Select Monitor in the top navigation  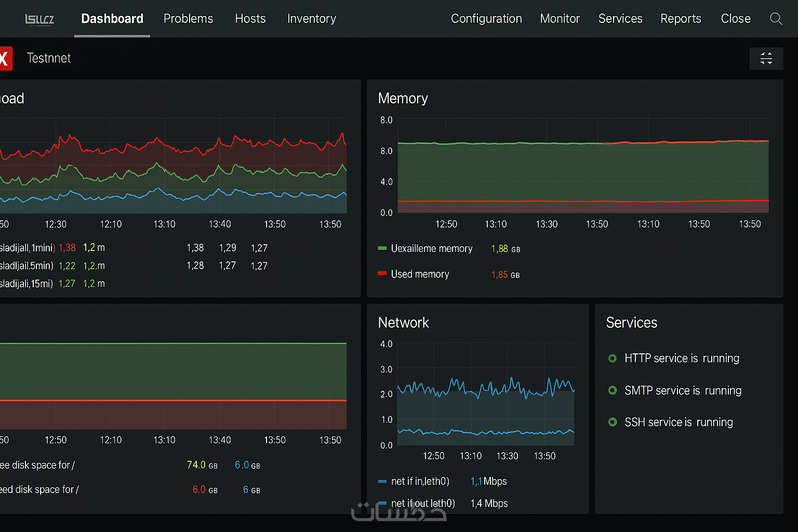(x=560, y=19)
